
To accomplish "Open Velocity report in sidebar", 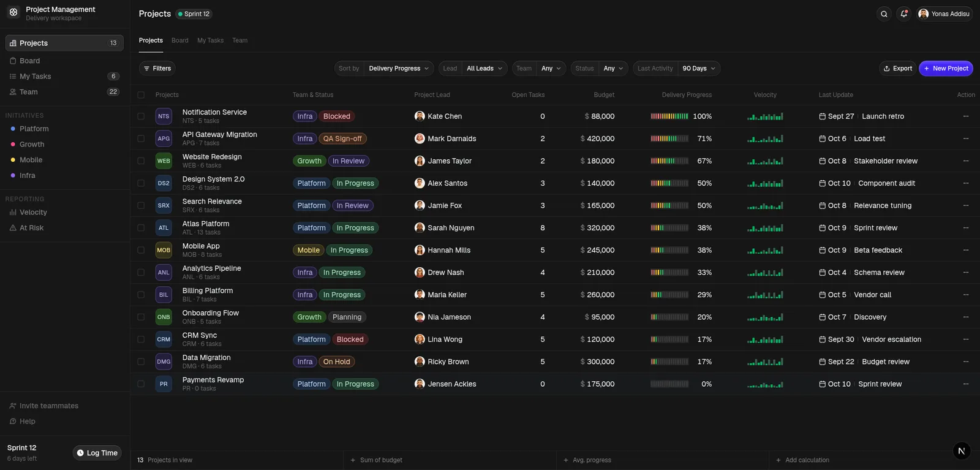I will pos(64,213).
